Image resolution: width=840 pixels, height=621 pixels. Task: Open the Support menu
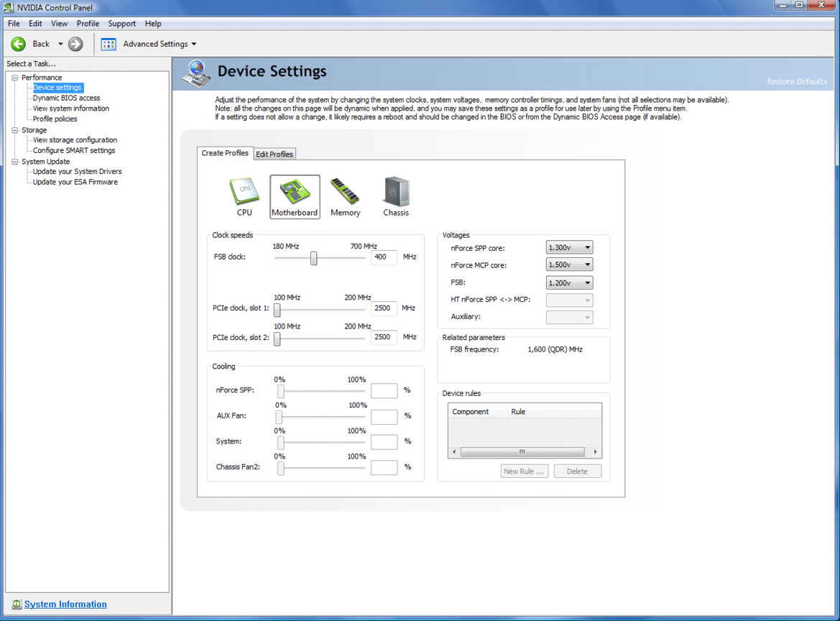pos(122,24)
